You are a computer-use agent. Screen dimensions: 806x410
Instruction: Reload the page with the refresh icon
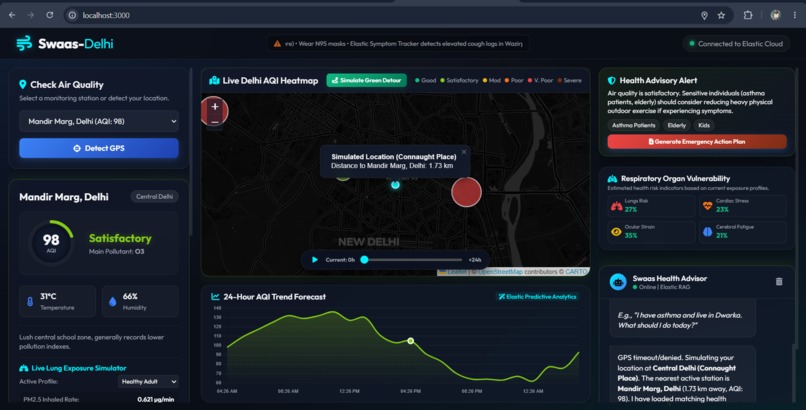49,15
